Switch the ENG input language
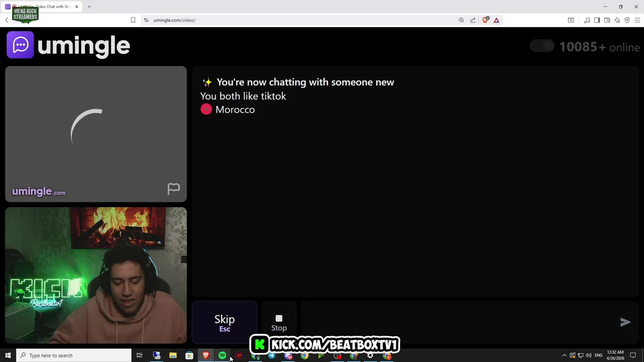The image size is (644, 362). click(x=598, y=355)
